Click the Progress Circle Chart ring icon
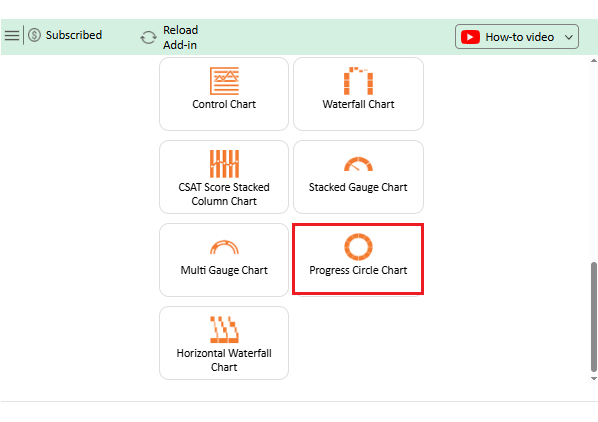The height and width of the screenshot is (422, 598). click(358, 247)
